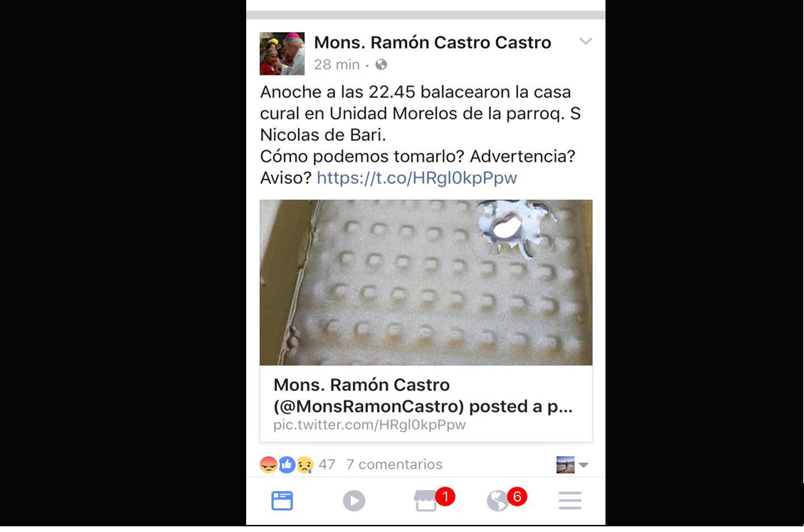Open Mons. Ramón Castro Castro profile name
Viewport: 804px width, 532px height.
tap(433, 43)
